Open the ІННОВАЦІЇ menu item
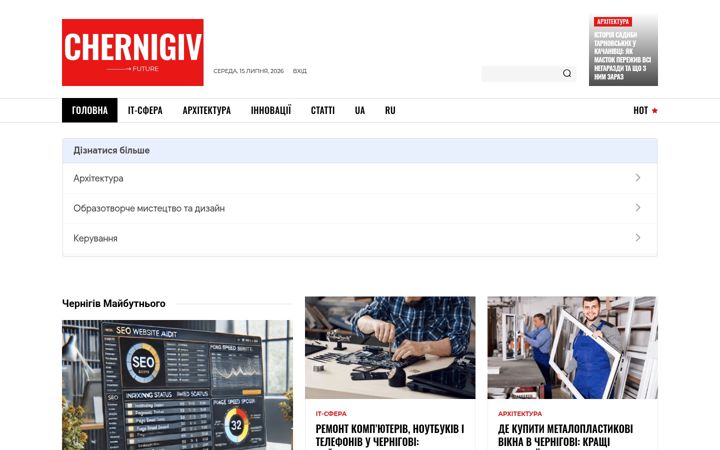 pyautogui.click(x=271, y=110)
